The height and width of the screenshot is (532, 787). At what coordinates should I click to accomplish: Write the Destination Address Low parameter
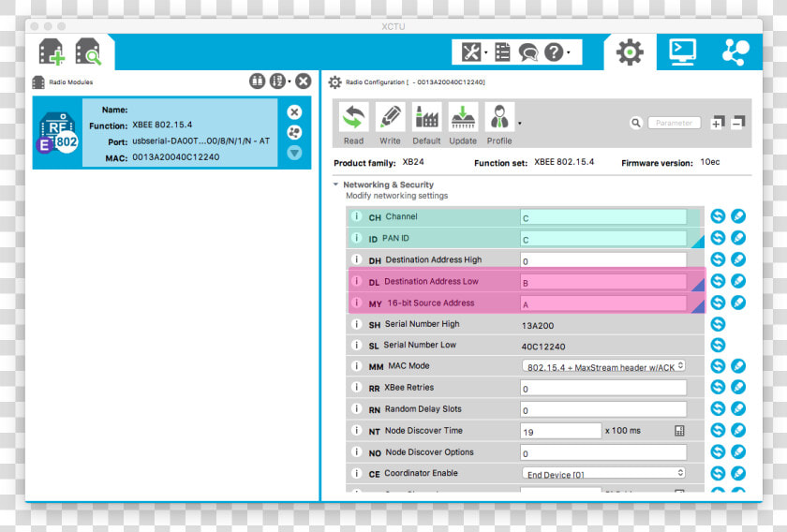click(738, 281)
